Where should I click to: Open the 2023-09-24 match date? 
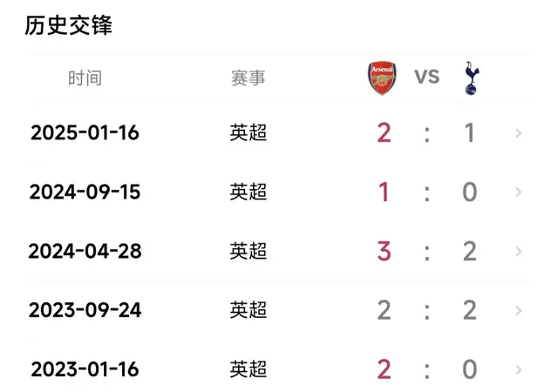tap(85, 311)
